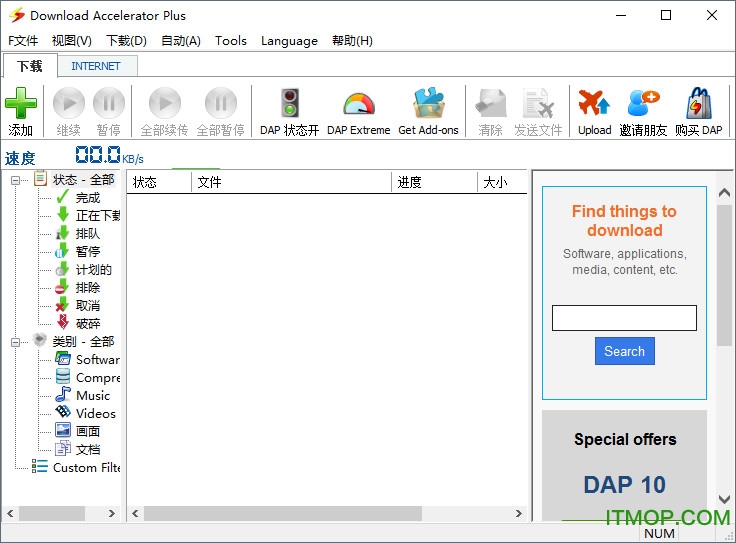Switch to the 下载 tab

[x=30, y=66]
